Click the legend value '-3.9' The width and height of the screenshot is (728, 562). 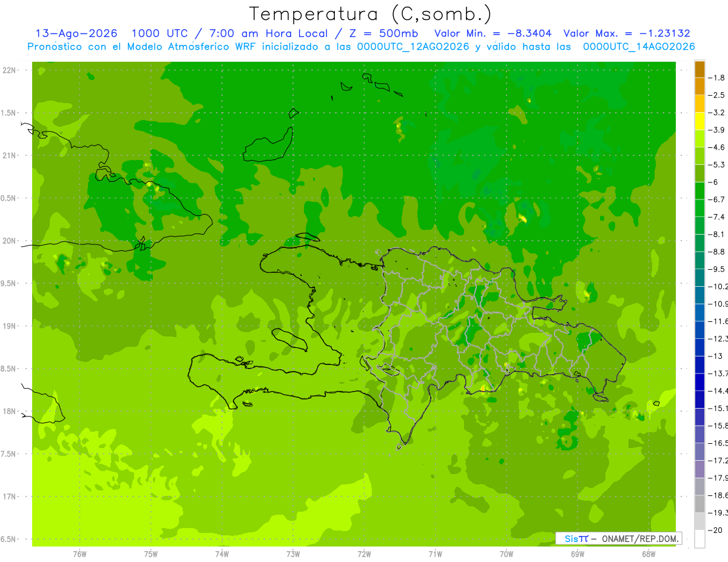tap(716, 130)
